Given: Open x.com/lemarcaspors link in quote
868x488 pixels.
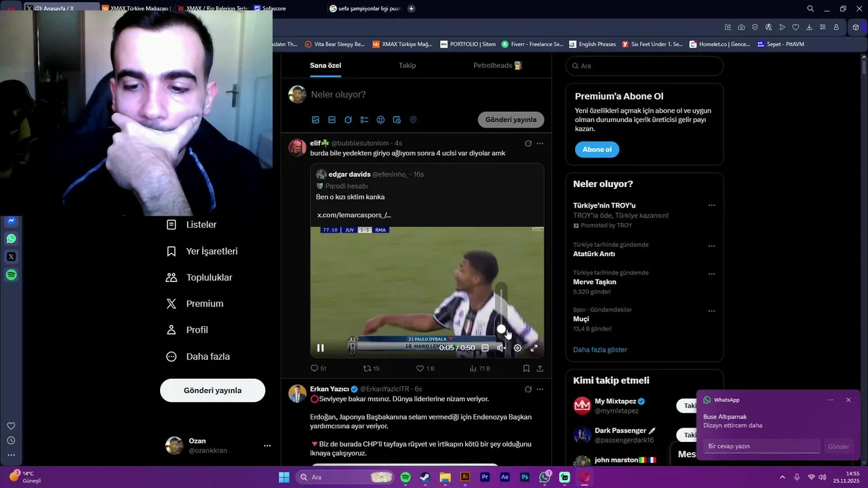Looking at the screenshot, I should [x=354, y=215].
